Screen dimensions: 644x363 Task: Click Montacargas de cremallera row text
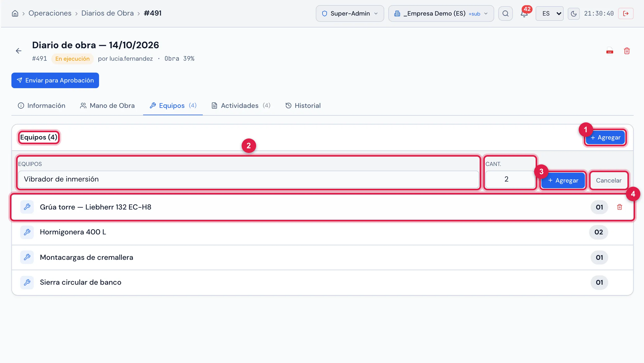(x=87, y=257)
